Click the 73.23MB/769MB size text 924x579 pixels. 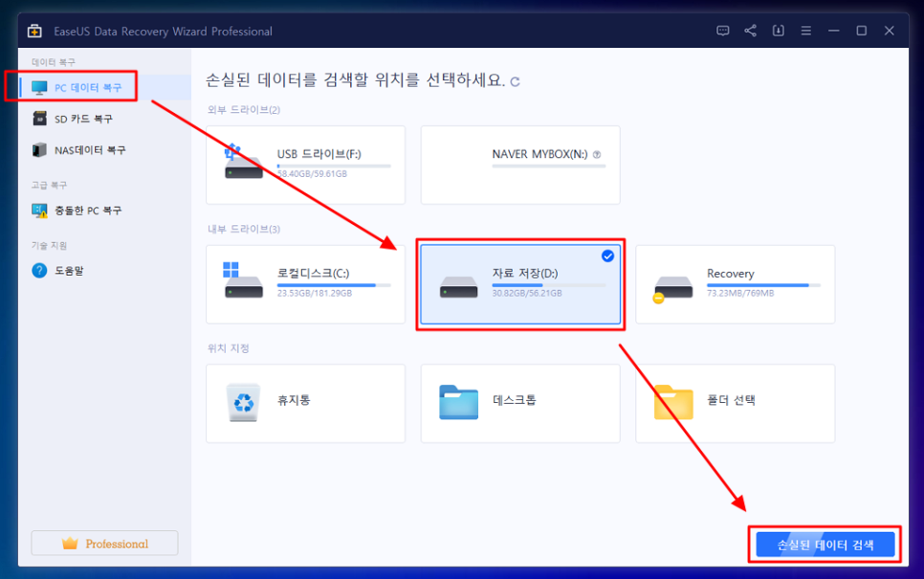(740, 293)
